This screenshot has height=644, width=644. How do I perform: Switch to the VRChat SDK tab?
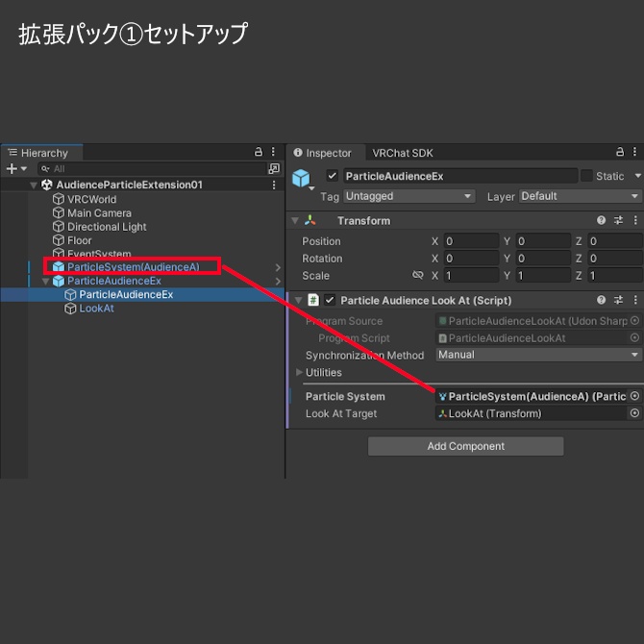coord(402,153)
